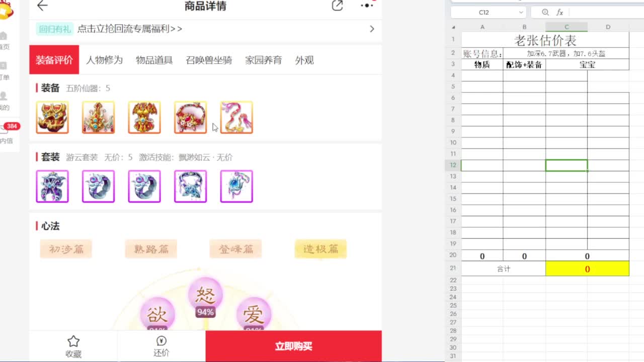Switch to the 人物修为 tab
Screen dimensions: 644x362
pos(104,60)
